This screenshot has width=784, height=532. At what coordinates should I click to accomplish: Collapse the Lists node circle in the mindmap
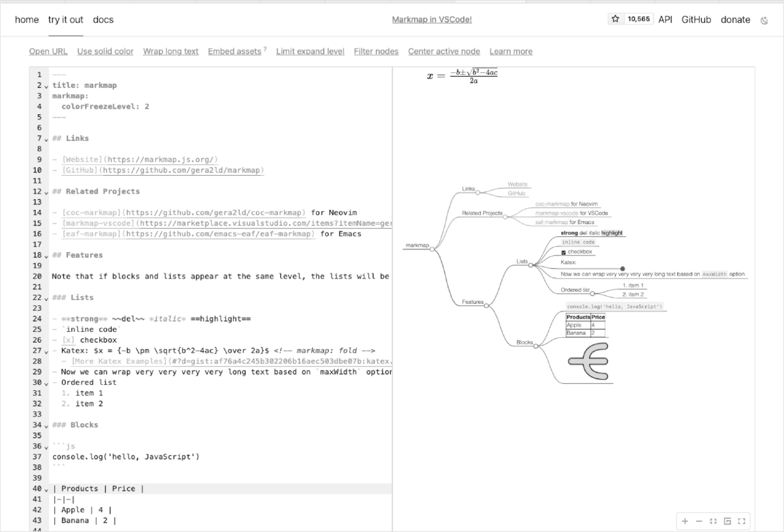click(x=530, y=265)
